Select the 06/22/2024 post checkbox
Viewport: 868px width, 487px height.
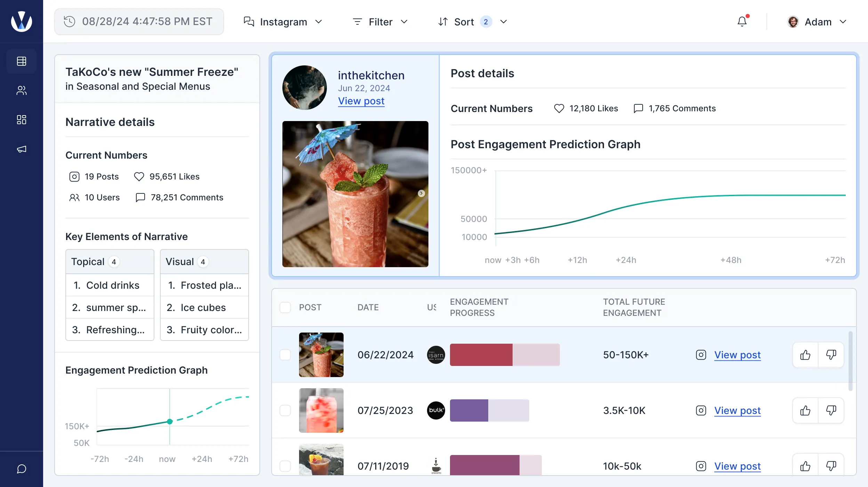click(285, 355)
